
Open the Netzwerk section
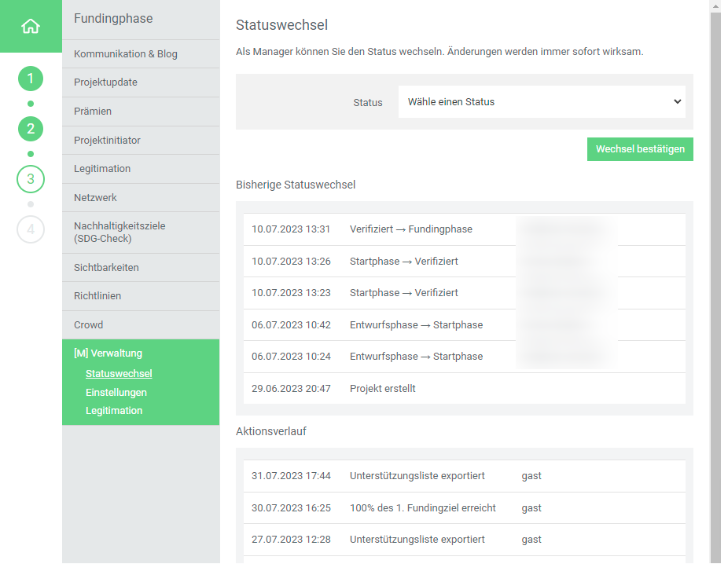(x=95, y=198)
